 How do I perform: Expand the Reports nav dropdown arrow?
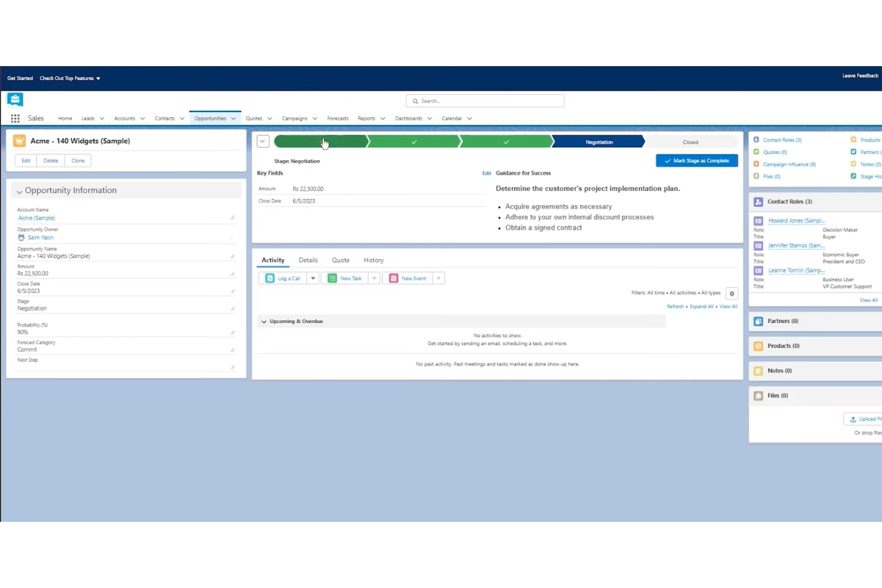click(383, 119)
